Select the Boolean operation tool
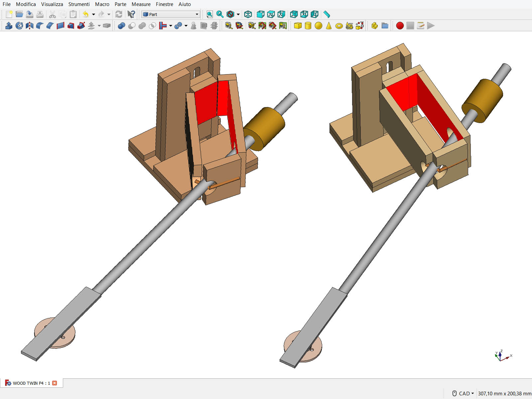This screenshot has width=532, height=399. (121, 26)
